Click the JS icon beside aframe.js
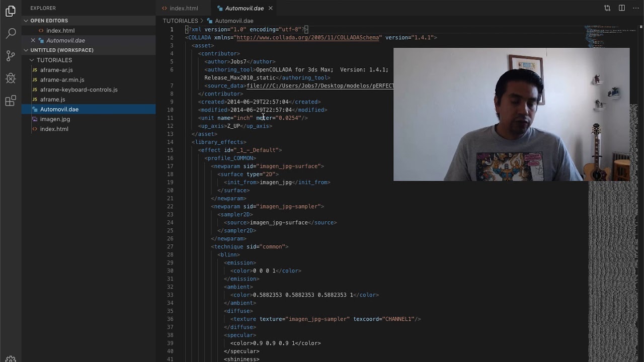 pos(35,100)
